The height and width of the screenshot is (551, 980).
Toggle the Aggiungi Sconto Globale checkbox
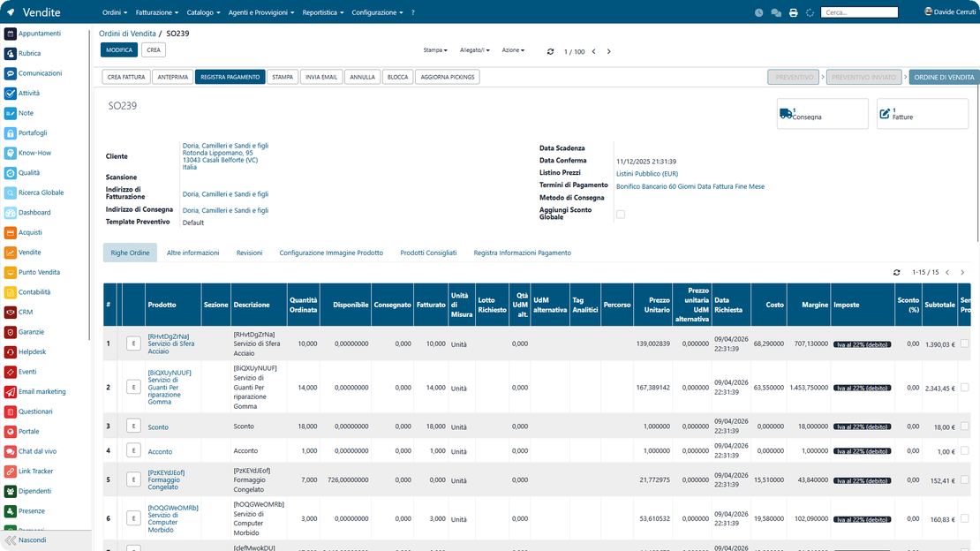[x=621, y=215]
